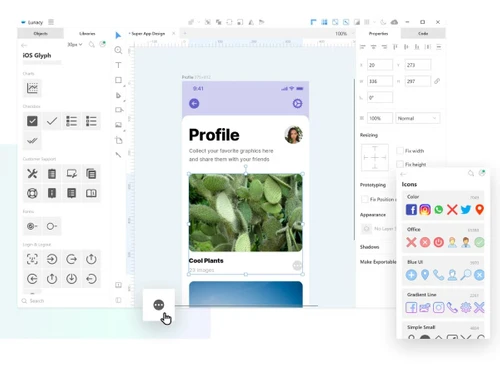Screen dimensions: 500x375
Task: Toggle the Fix width checkbox
Action: [400, 151]
